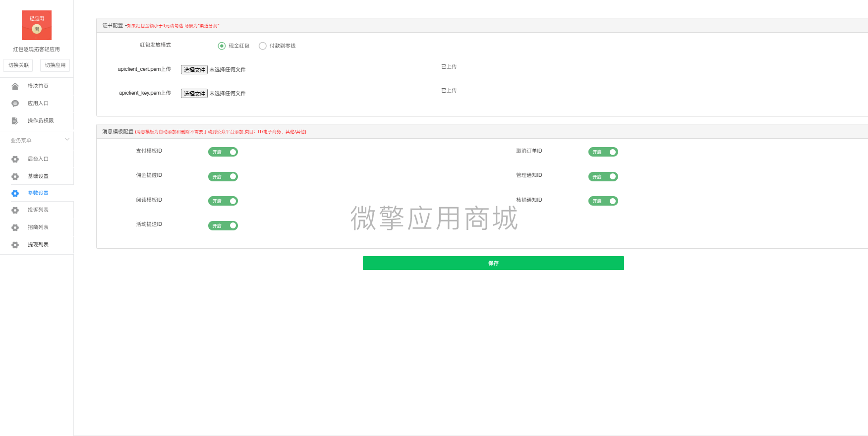The width and height of the screenshot is (868, 436).
Task: Toggle the 核销通知ID switch
Action: pyautogui.click(x=603, y=201)
